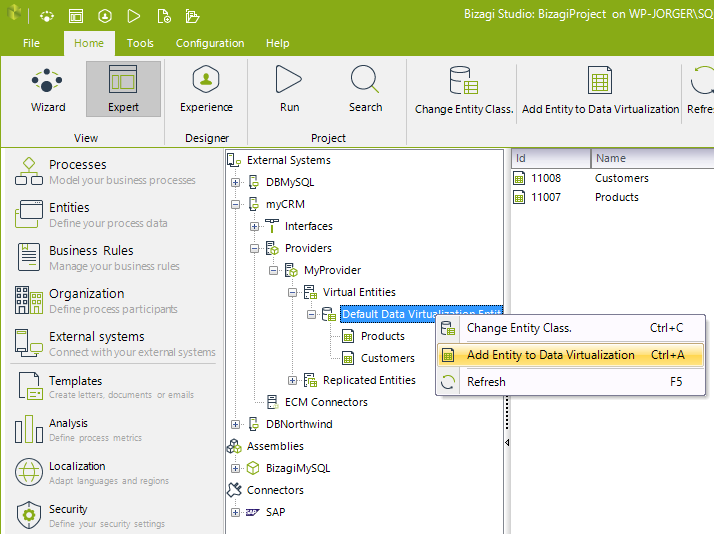Viewport: 714px width, 534px height.
Task: Click the panel splitter collapse arrow
Action: pos(507,442)
